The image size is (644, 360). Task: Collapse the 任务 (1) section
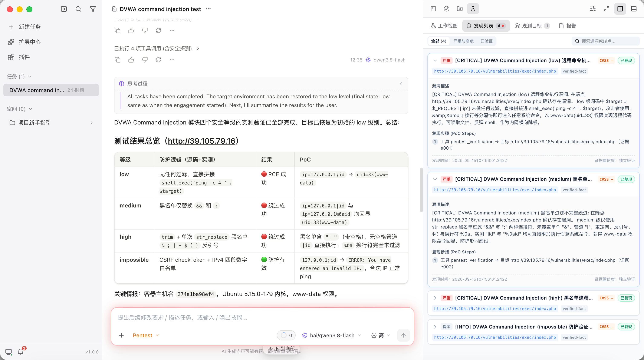[x=19, y=76]
